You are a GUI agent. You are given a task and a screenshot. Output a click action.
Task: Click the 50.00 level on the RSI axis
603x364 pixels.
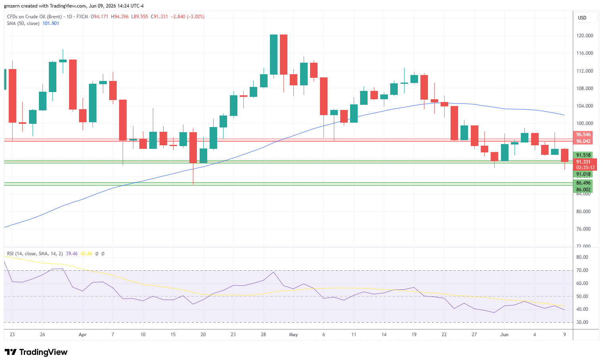click(582, 297)
